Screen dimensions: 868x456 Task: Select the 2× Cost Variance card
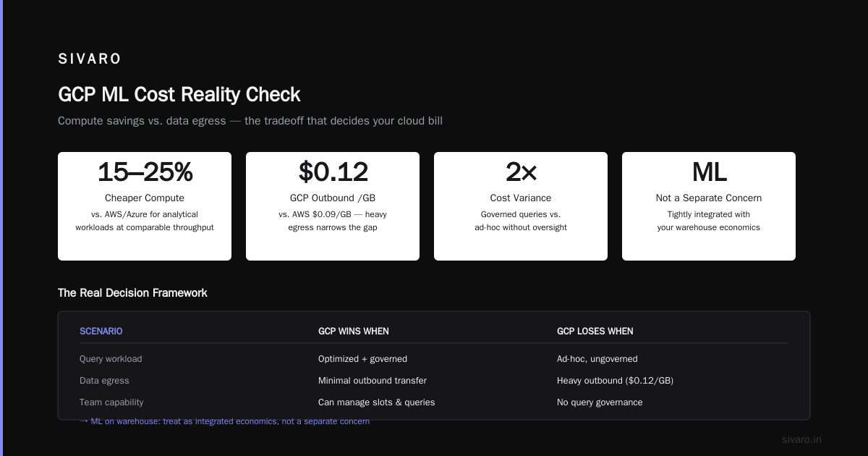[x=521, y=206]
